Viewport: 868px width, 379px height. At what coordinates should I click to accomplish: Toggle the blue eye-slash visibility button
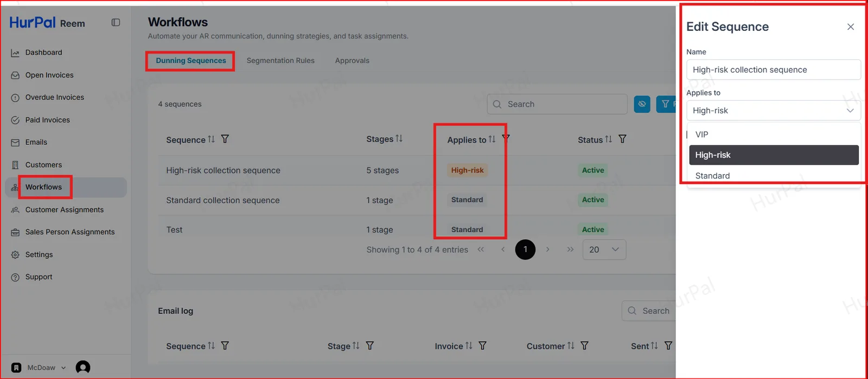pos(642,104)
